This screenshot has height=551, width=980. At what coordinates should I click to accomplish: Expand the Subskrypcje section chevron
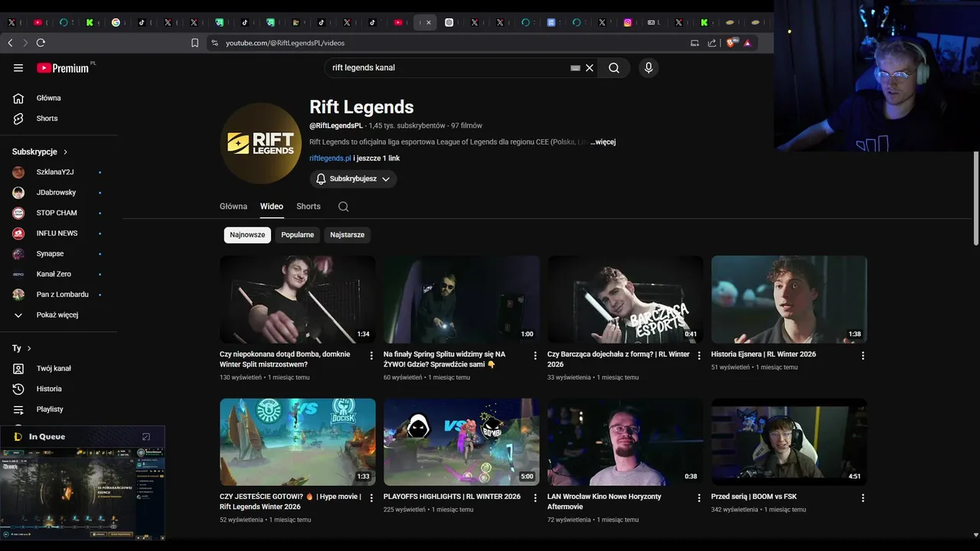pyautogui.click(x=65, y=152)
